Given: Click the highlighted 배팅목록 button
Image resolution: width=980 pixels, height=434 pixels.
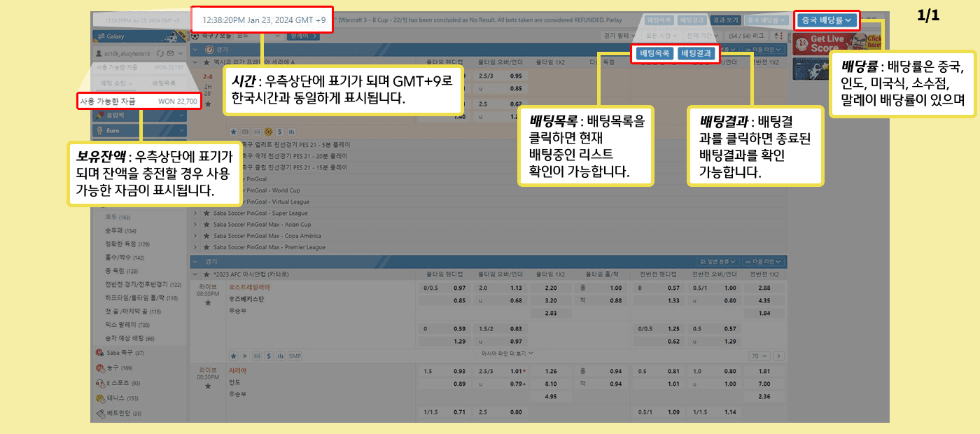Looking at the screenshot, I should point(654,53).
